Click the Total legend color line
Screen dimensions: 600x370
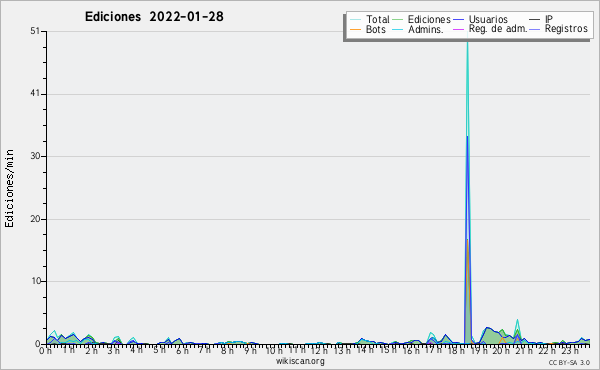[x=355, y=20]
